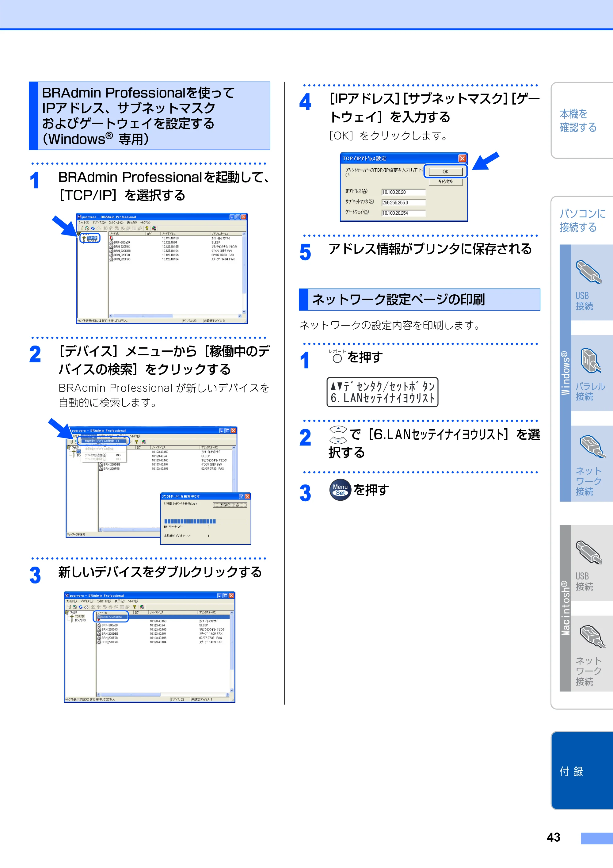This screenshot has width=613, height=868.
Task: Open コントロール(C) menu in step 3 window
Action: point(104,601)
